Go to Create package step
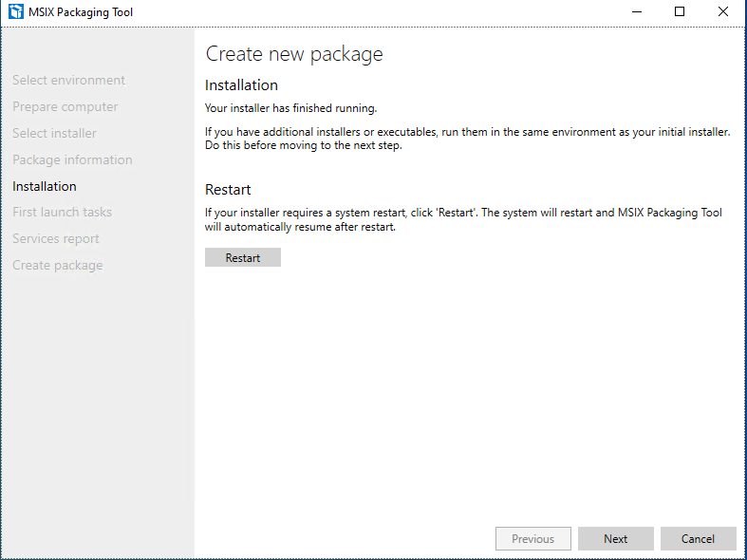The image size is (747, 560). tap(58, 265)
